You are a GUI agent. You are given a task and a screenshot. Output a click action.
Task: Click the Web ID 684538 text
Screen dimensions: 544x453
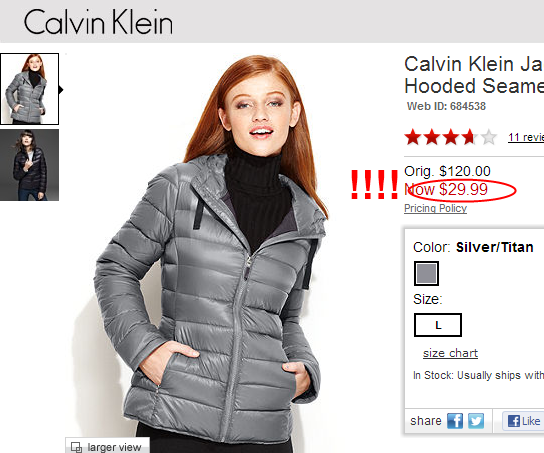pos(446,106)
